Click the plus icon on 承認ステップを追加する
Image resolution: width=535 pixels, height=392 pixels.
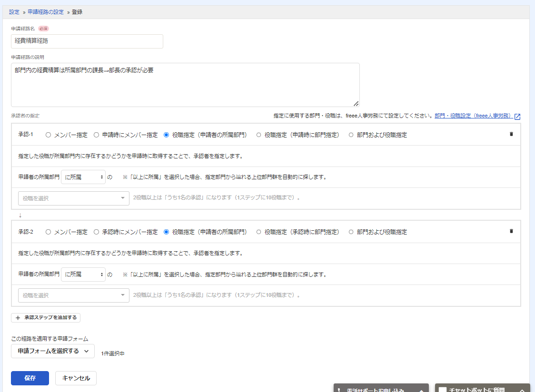click(18, 317)
